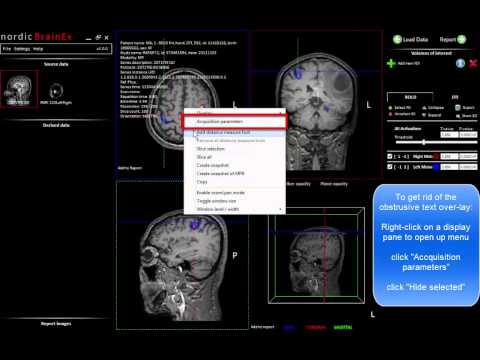
Task: Click the Slice opacity label
Action: coord(299,184)
